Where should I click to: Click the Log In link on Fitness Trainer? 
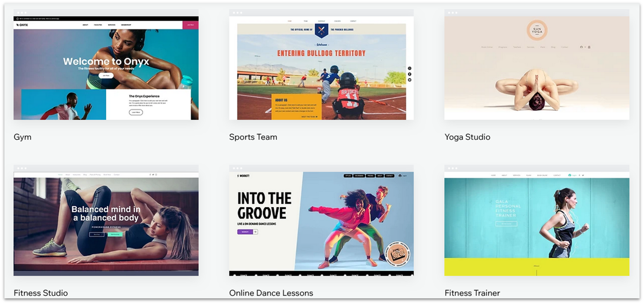coord(574,174)
